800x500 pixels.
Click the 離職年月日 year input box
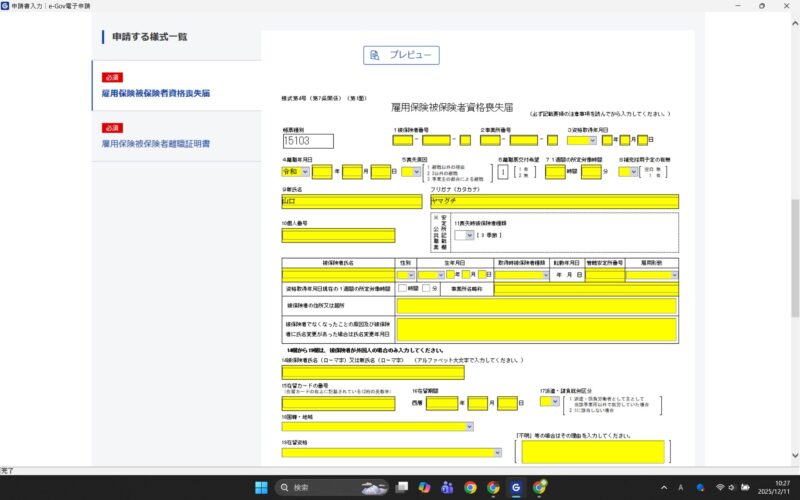click(x=322, y=172)
